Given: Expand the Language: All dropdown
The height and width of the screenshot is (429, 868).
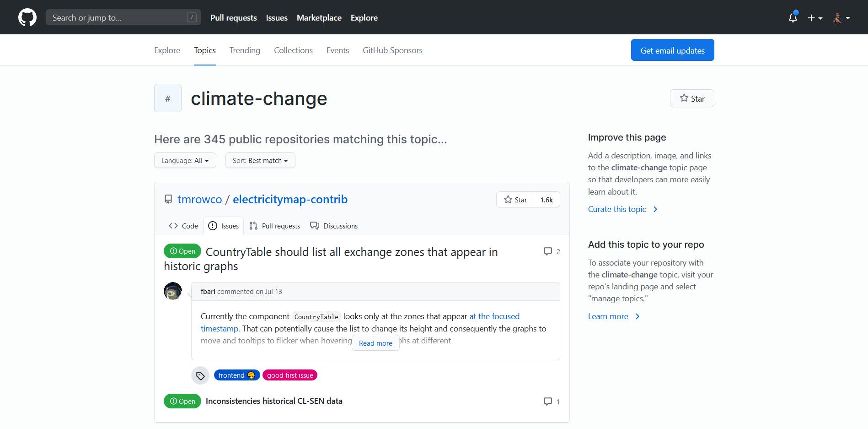Looking at the screenshot, I should point(185,160).
